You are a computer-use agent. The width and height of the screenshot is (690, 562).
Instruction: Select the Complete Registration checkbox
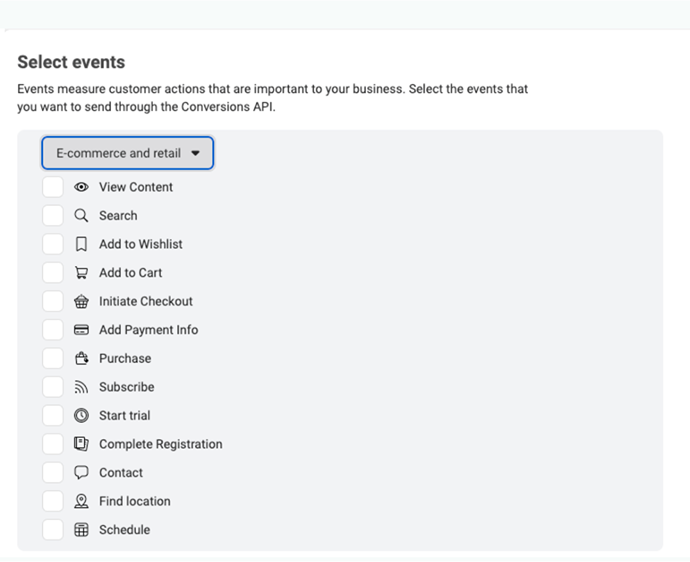click(x=53, y=444)
